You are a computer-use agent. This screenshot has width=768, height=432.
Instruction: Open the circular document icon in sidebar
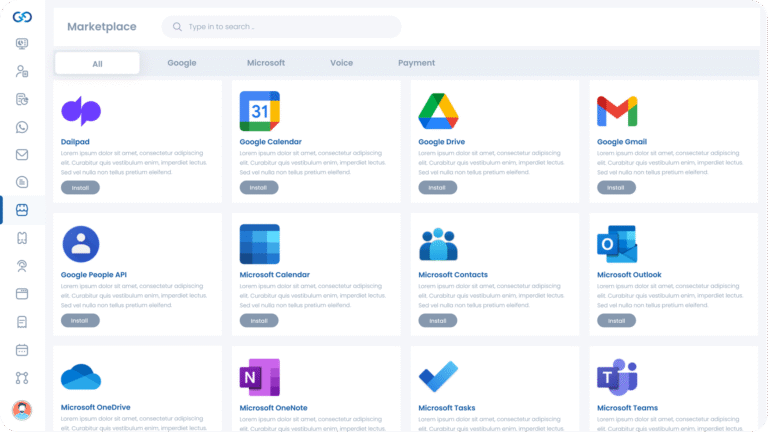(x=22, y=182)
